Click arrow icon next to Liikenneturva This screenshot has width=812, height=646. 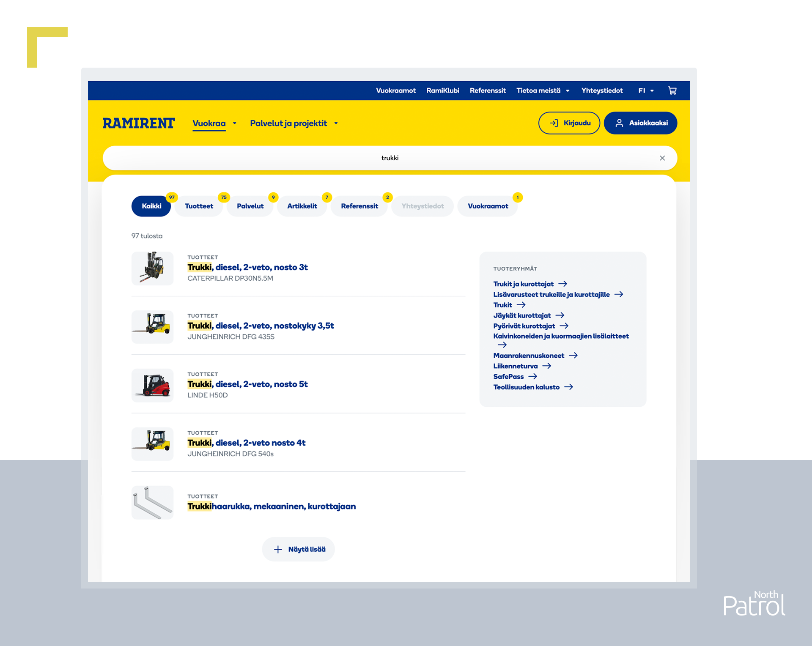point(547,366)
